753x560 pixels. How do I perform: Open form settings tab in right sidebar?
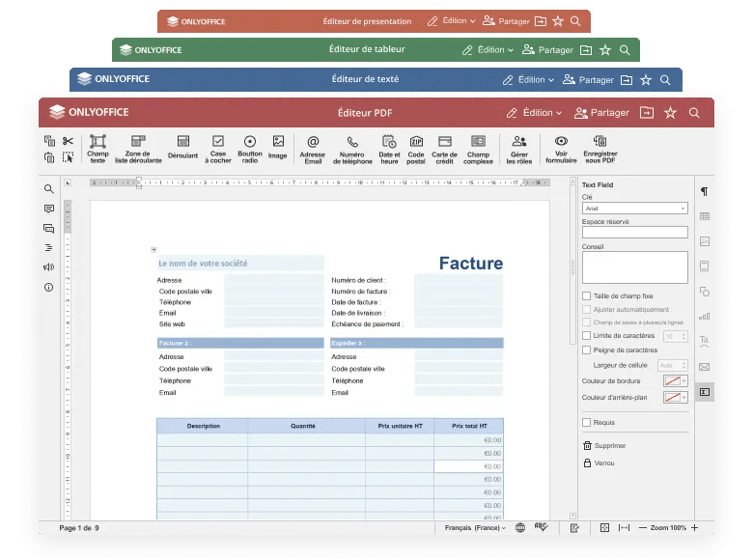[705, 392]
